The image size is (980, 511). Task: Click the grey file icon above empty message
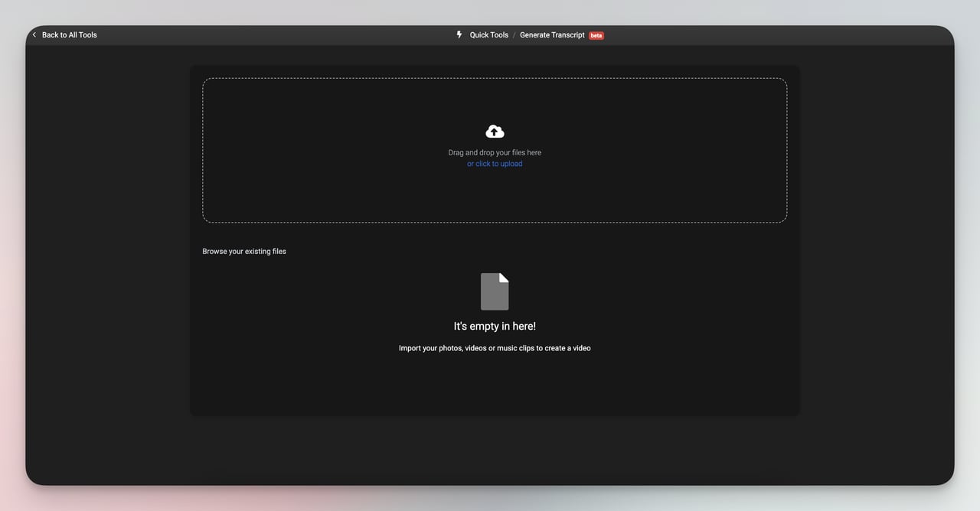494,291
